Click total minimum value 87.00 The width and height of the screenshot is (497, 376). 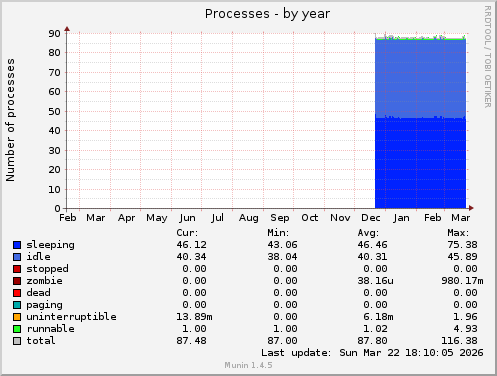coord(282,341)
